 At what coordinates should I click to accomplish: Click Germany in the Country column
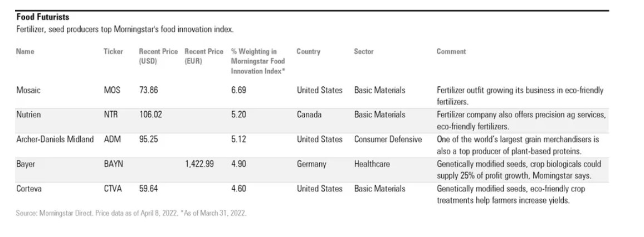311,164
